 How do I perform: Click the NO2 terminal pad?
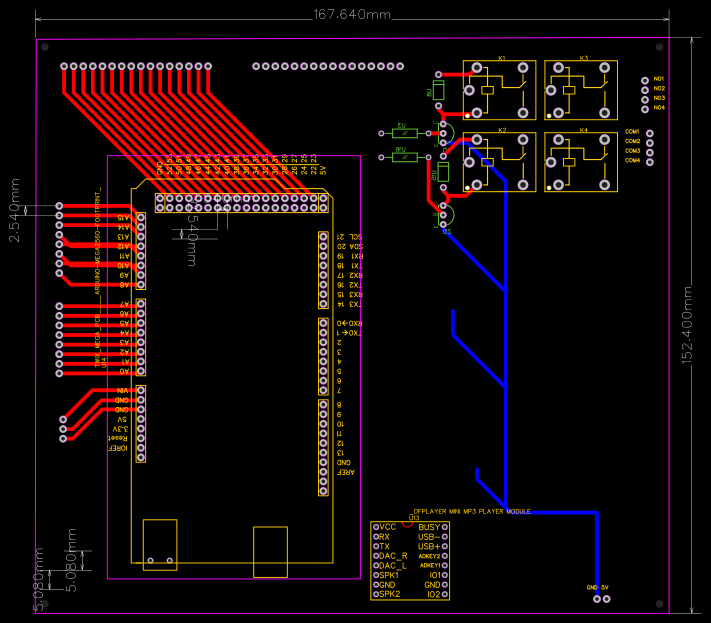[x=645, y=90]
